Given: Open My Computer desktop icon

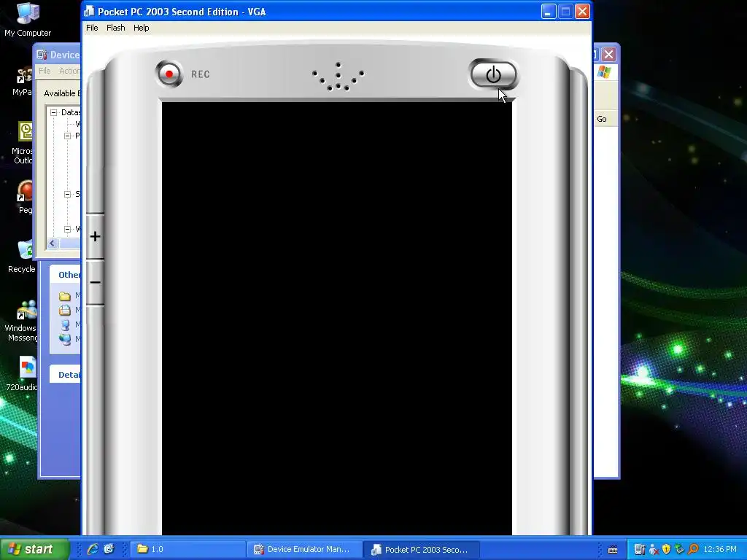Looking at the screenshot, I should click(x=28, y=20).
